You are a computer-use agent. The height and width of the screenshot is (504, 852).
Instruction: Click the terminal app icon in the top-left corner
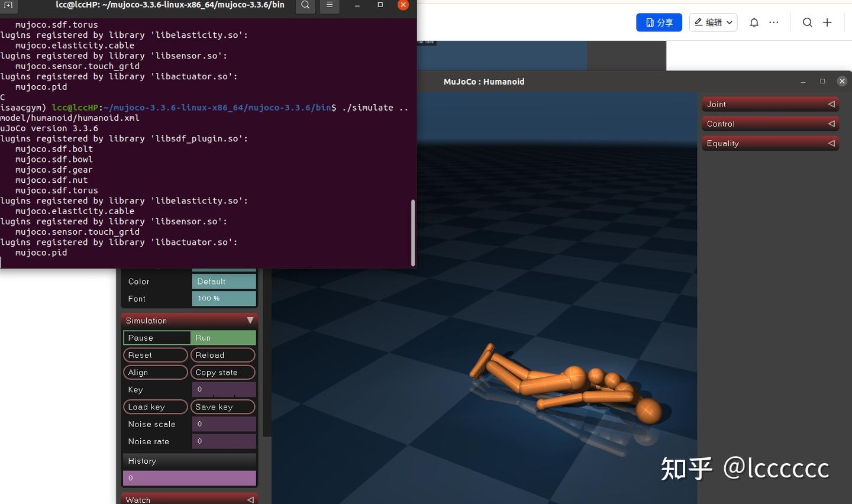[8, 5]
